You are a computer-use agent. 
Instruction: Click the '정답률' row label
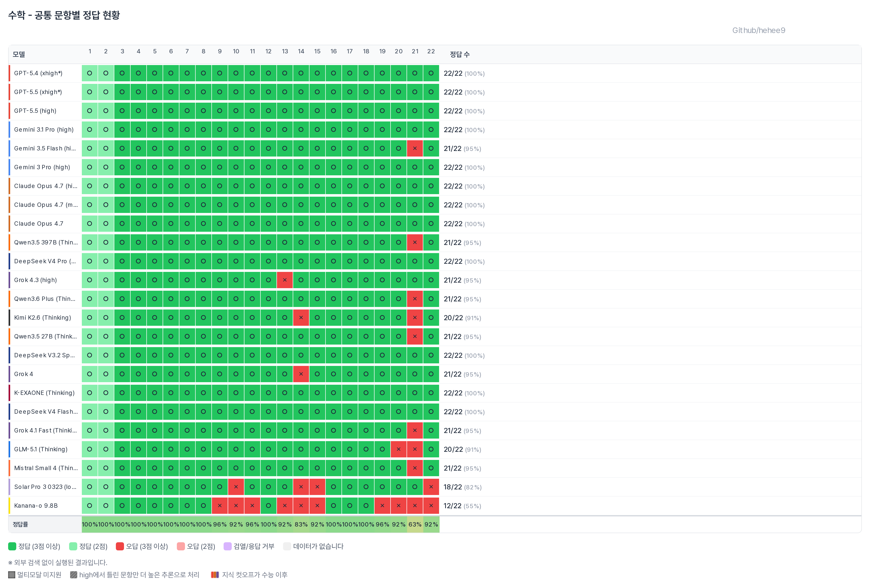click(20, 524)
